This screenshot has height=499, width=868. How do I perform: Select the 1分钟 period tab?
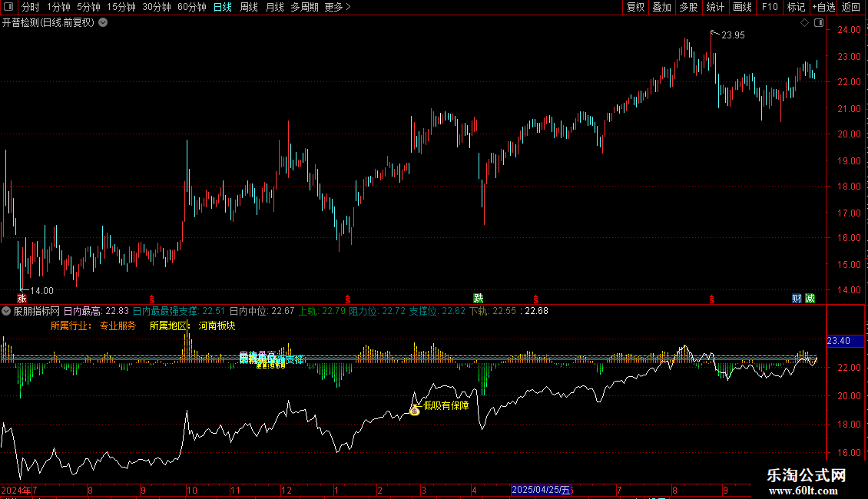coord(58,7)
